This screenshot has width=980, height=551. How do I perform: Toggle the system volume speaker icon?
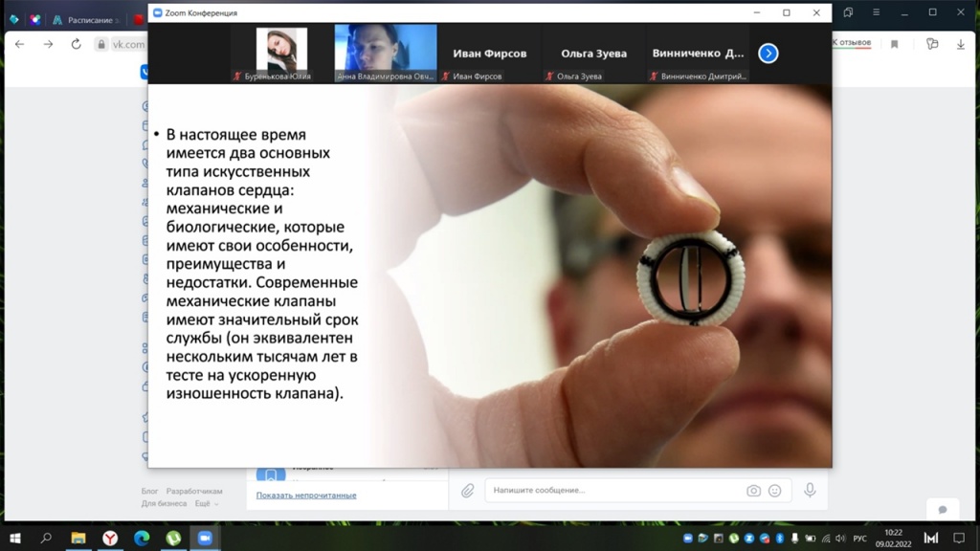839,539
